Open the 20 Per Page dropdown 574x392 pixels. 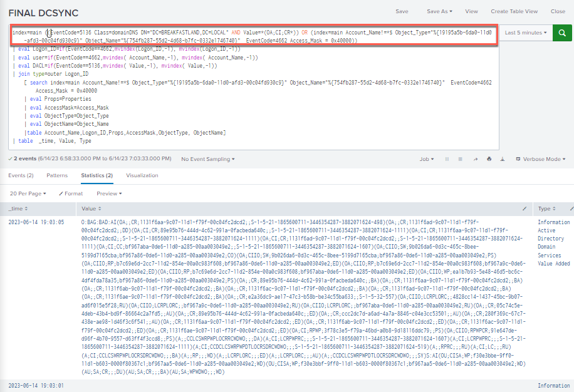coord(29,193)
